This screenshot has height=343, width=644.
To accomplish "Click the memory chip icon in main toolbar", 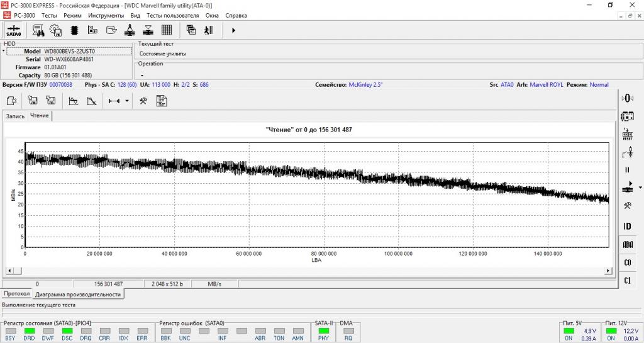I will pos(74,30).
